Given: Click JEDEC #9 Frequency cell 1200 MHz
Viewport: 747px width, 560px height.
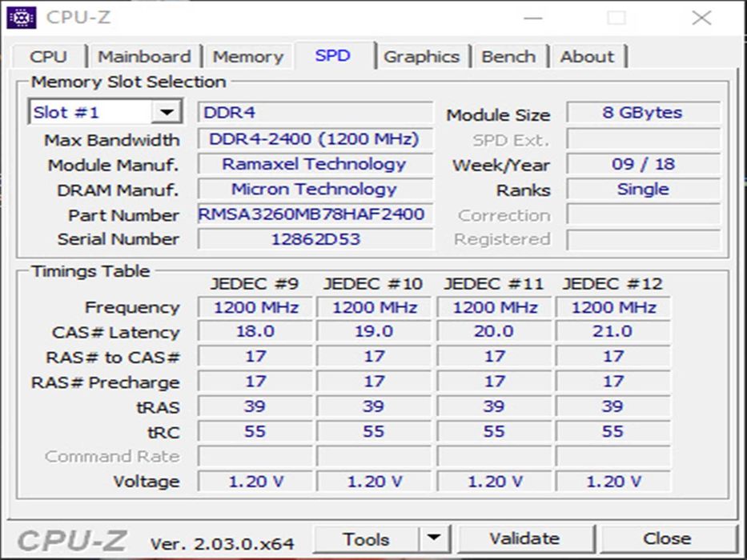Looking at the screenshot, I should [x=255, y=307].
